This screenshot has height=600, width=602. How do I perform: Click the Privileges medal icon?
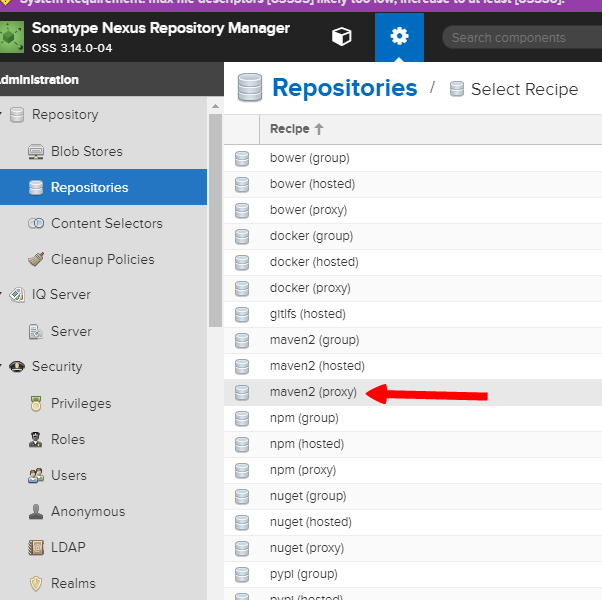(x=36, y=403)
